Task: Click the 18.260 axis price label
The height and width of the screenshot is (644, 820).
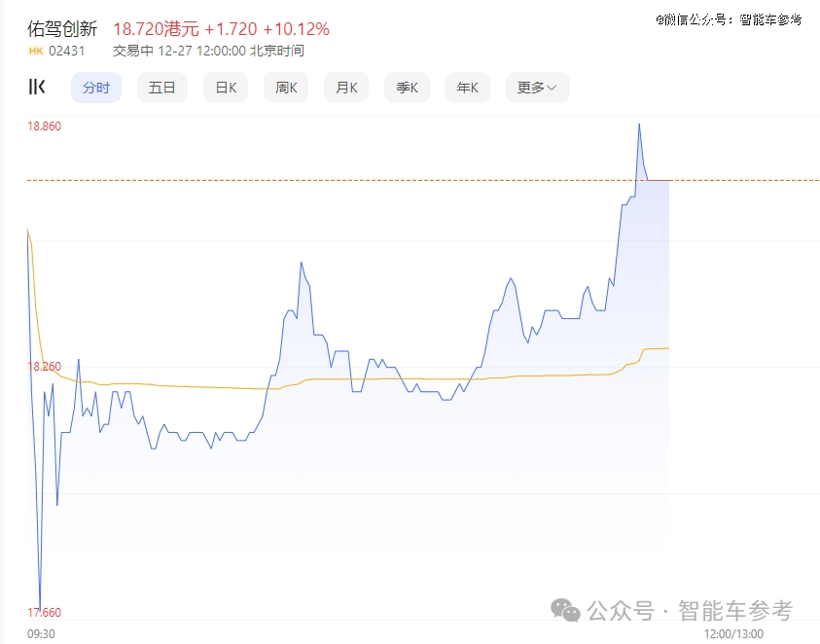Action: [45, 366]
